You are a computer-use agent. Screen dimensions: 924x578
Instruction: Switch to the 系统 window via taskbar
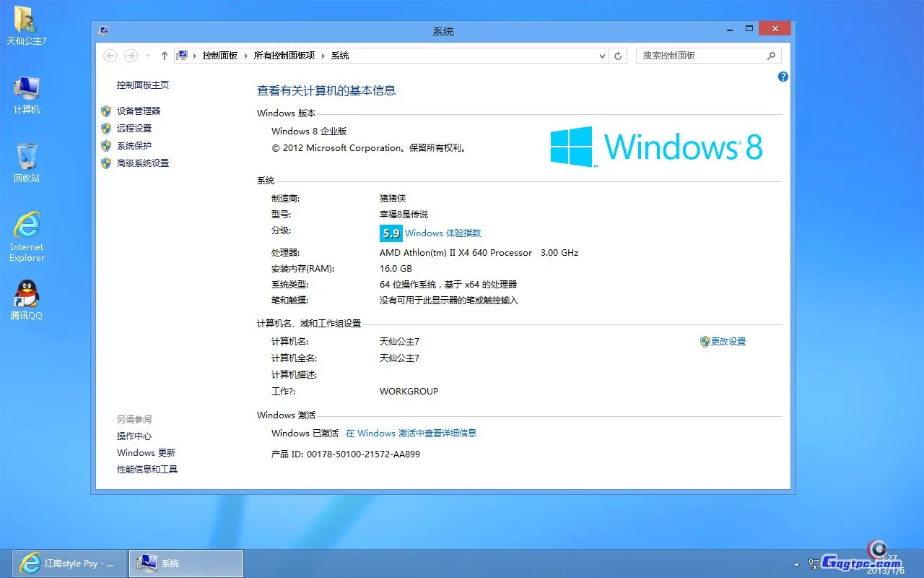click(x=186, y=563)
